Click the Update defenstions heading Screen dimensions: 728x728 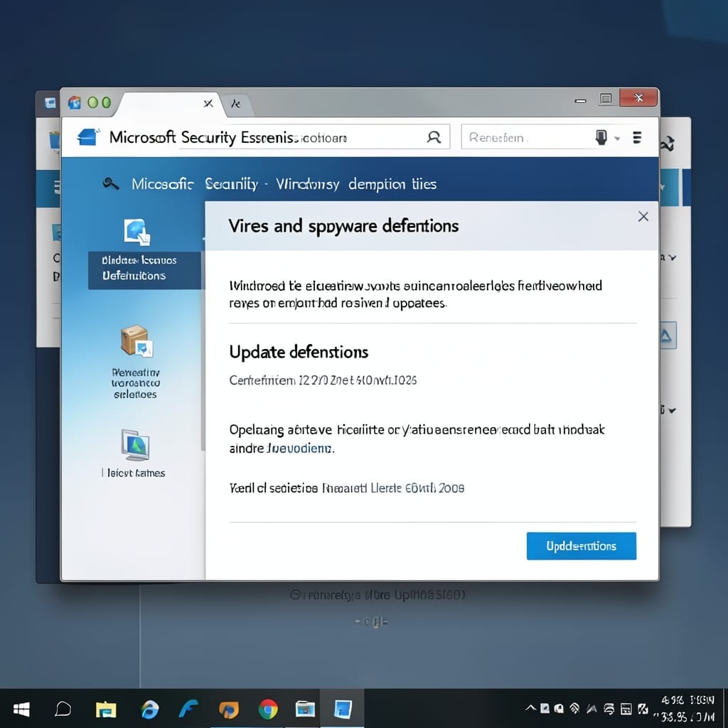tap(299, 352)
